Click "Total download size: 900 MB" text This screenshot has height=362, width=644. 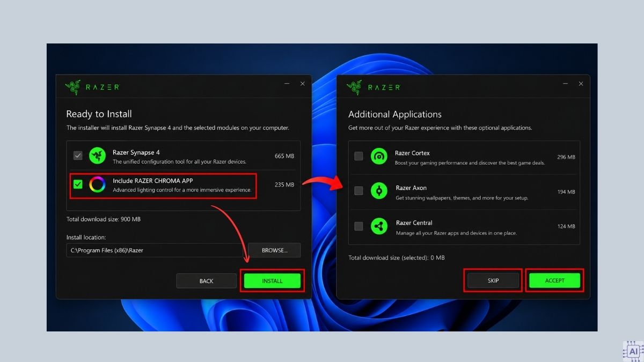pyautogui.click(x=104, y=219)
